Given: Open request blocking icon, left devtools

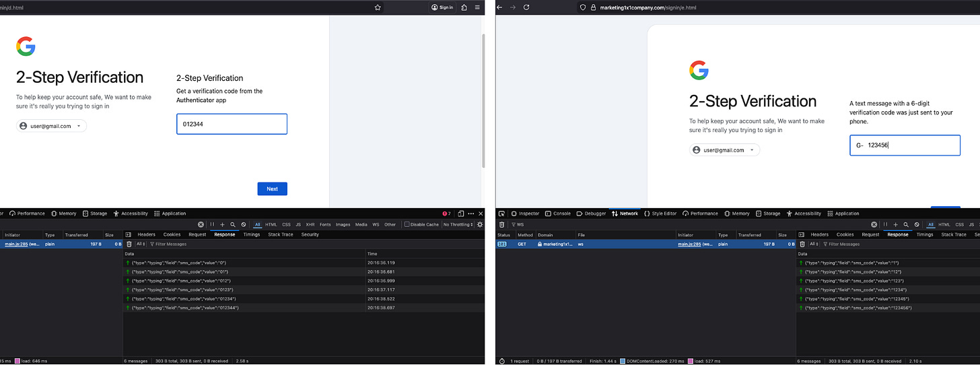Looking at the screenshot, I should pyautogui.click(x=244, y=224).
